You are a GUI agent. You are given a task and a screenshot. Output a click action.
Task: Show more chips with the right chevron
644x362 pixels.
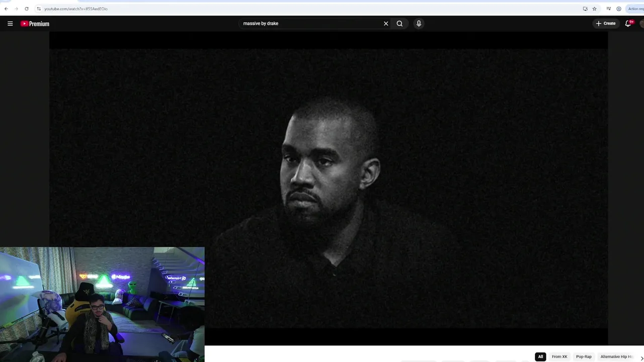click(641, 357)
